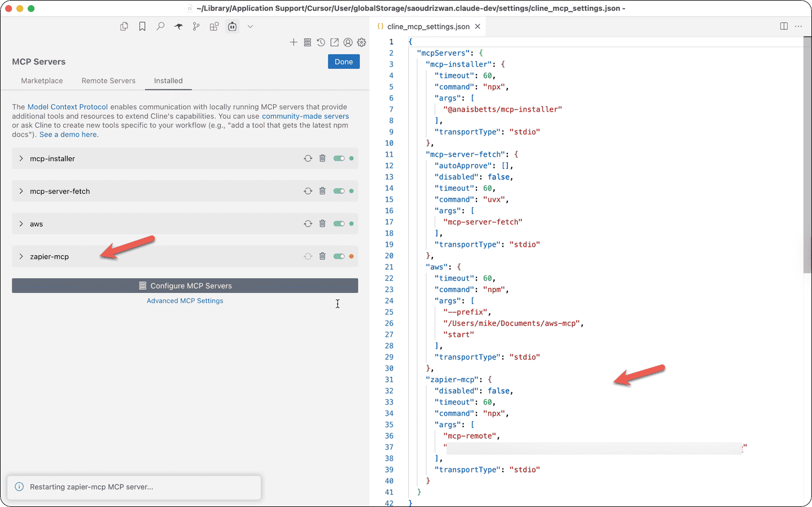Viewport: 812px width, 507px height.
Task: Open the See a demo here link
Action: tap(69, 135)
